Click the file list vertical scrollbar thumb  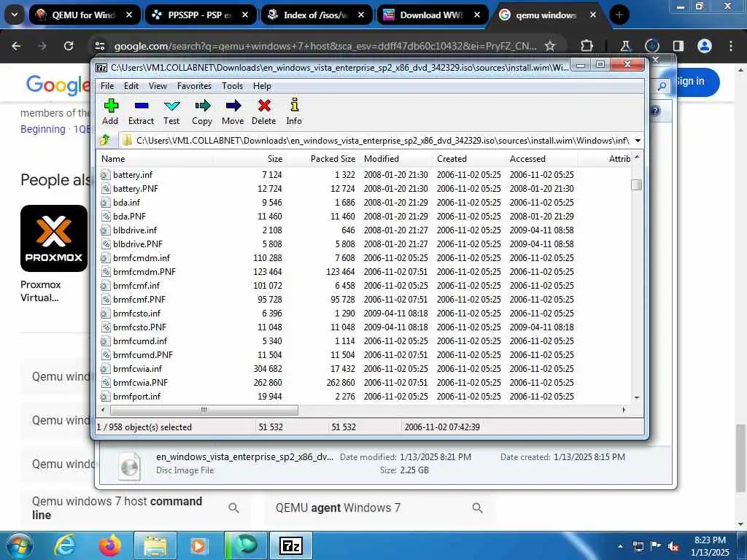point(636,184)
